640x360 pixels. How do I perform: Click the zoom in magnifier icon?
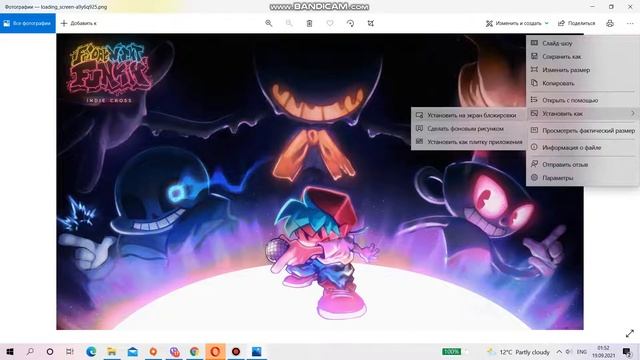[x=269, y=23]
